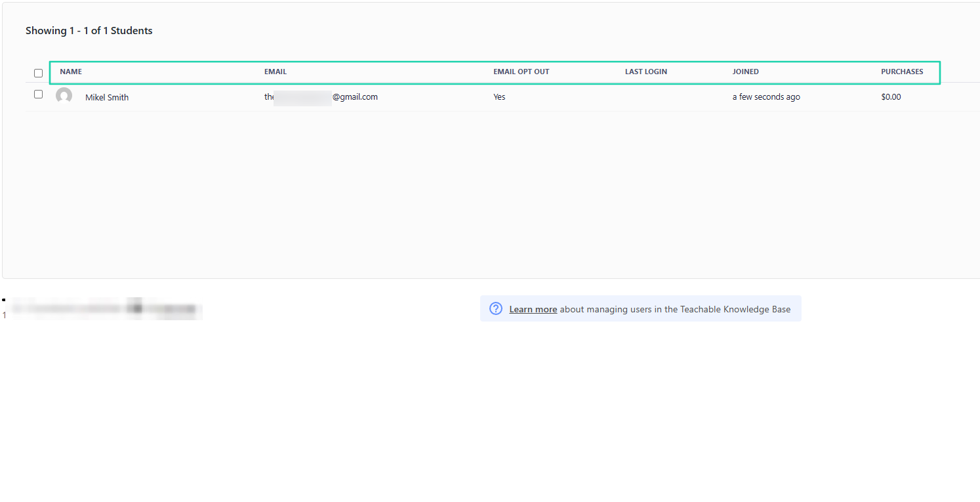The width and height of the screenshot is (980, 502).
Task: Click the 'a few seconds ago' joined value
Action: (766, 96)
